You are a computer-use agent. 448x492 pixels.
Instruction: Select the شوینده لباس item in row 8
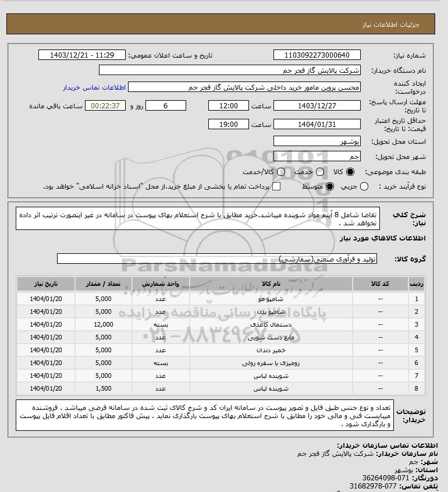click(x=271, y=389)
